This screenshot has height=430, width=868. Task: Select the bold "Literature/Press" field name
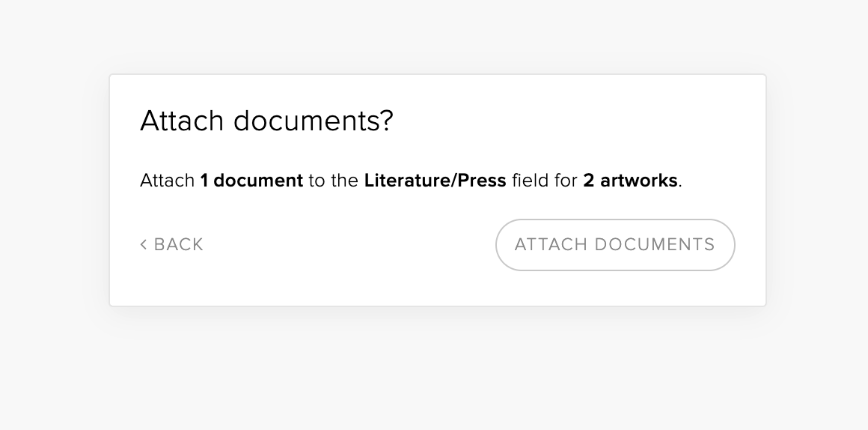tap(435, 181)
